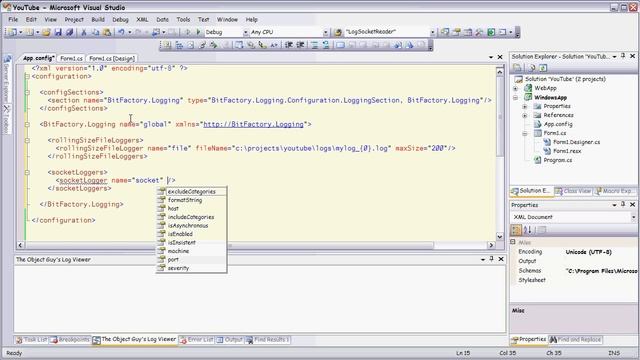This screenshot has width=640, height=360.
Task: Switch to the Error List tab
Action: click(197, 340)
